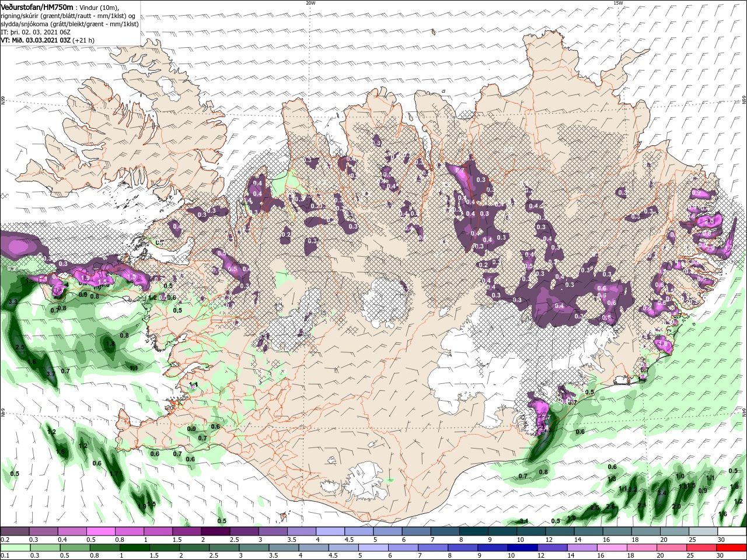Click the 30 label in the top legend row
Viewport: 747px width, 560px height.
(721, 540)
